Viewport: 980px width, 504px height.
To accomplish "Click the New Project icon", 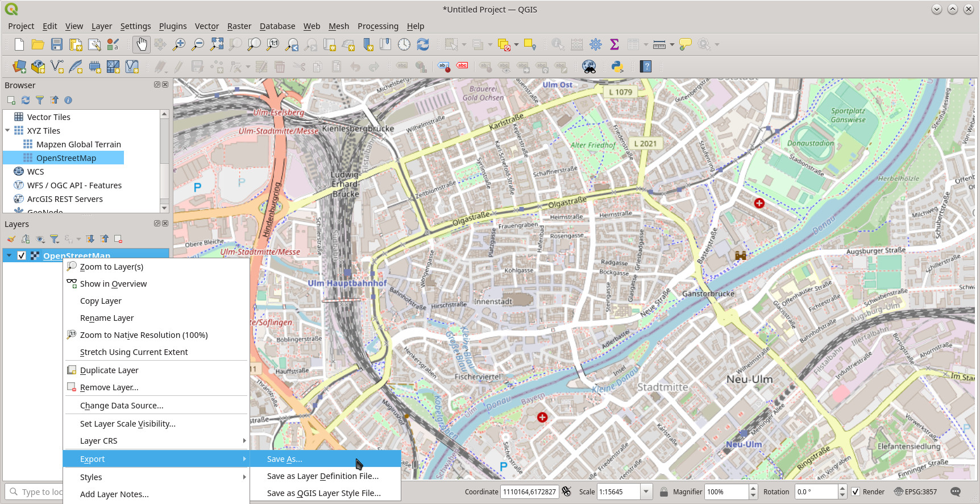I will 19,44.
